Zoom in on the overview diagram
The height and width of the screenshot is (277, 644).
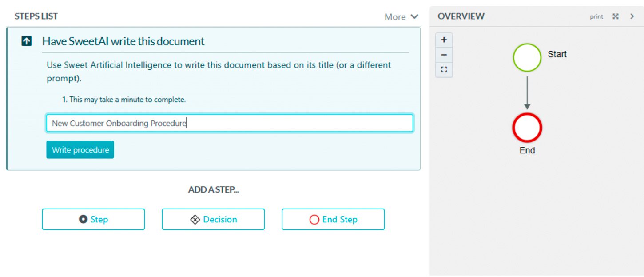tap(444, 40)
